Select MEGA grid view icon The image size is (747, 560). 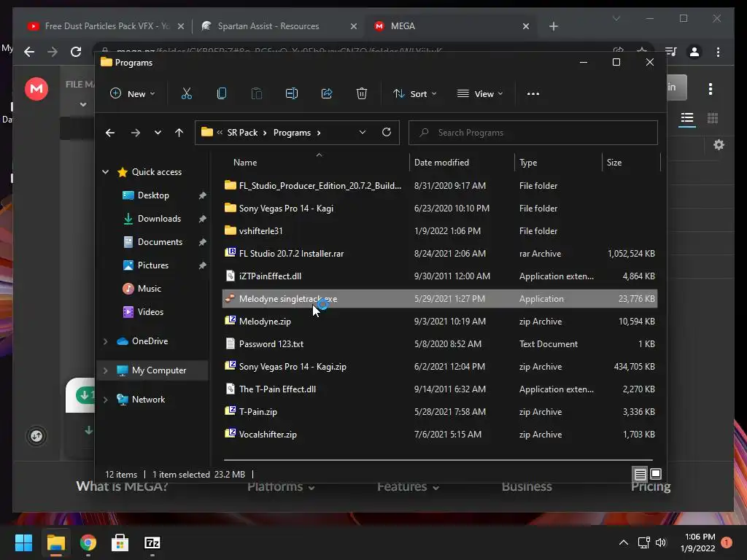click(713, 118)
